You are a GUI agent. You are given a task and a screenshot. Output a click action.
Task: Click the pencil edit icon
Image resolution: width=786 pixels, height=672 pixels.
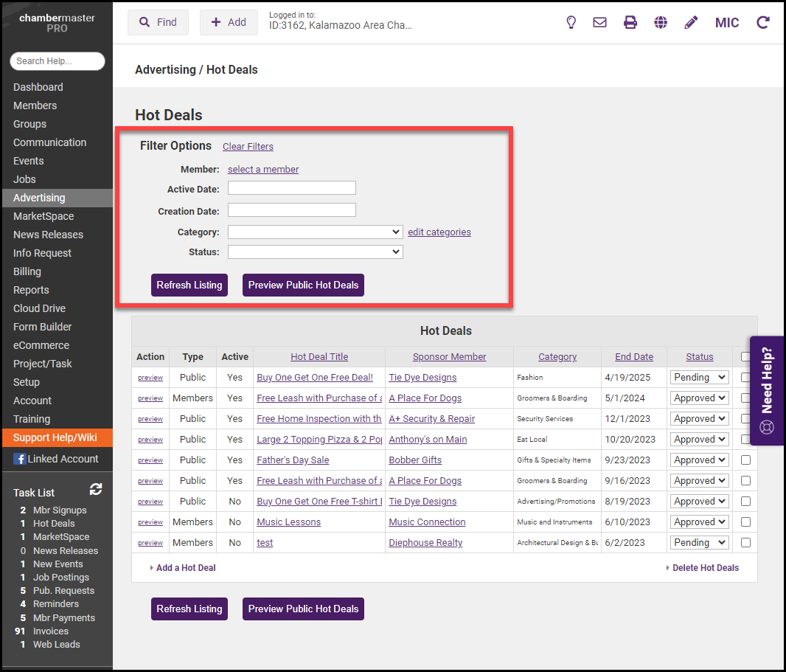tap(691, 22)
